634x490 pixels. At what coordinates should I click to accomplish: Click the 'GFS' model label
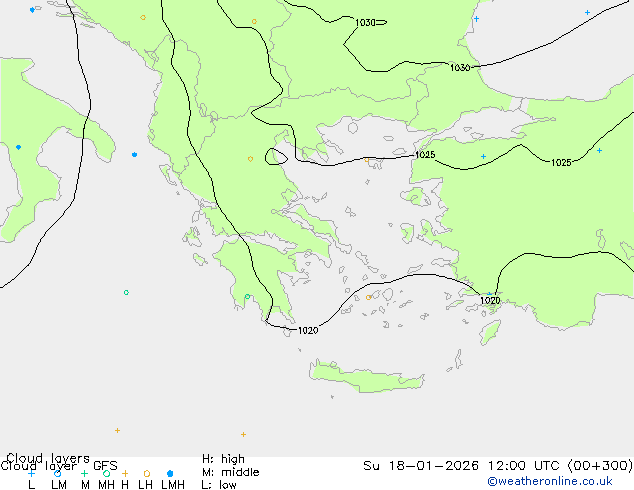(105, 466)
